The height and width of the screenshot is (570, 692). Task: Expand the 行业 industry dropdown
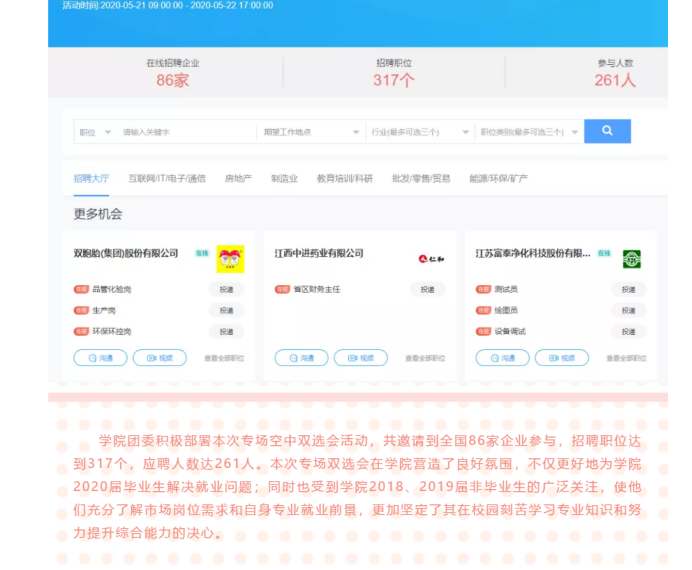tap(419, 132)
